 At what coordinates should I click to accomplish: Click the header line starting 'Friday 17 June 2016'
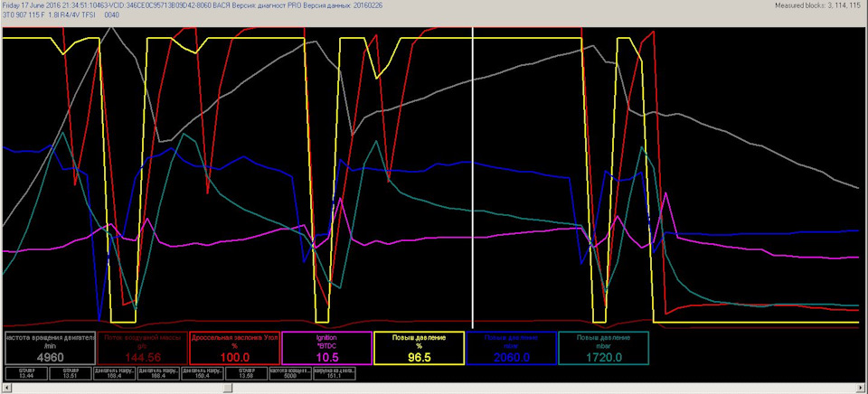pos(192,5)
